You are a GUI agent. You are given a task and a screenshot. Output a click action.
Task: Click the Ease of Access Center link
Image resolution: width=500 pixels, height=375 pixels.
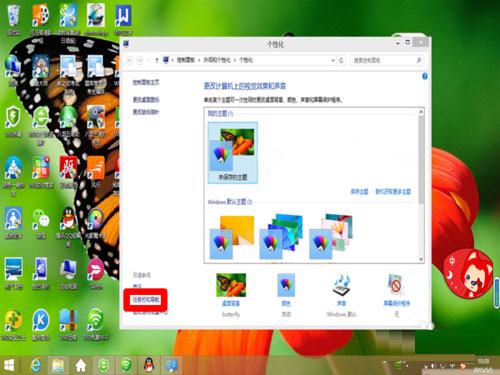(150, 313)
